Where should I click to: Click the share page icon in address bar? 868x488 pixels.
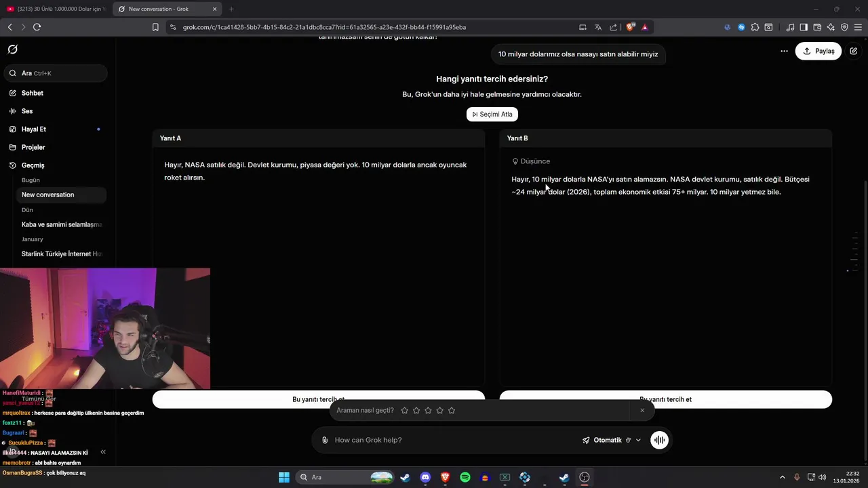(613, 27)
